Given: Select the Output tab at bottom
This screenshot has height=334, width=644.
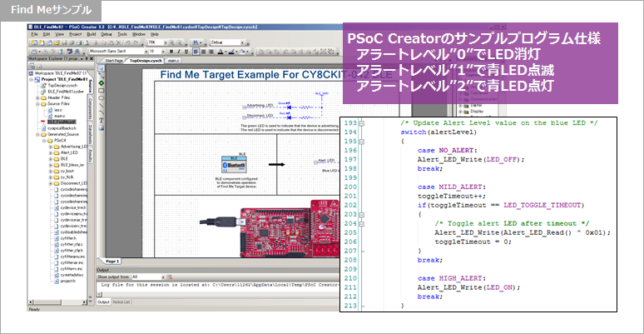Looking at the screenshot, I should (x=103, y=302).
